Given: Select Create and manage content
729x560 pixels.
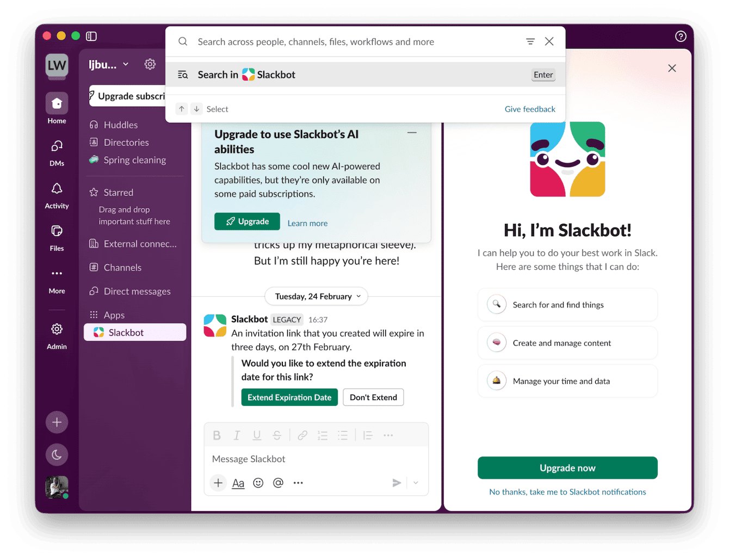Looking at the screenshot, I should click(x=567, y=343).
